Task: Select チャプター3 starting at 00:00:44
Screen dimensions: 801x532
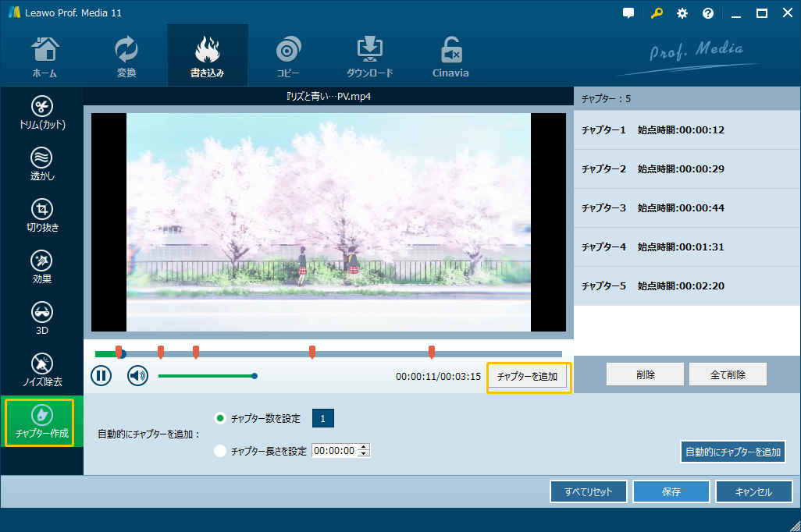Action: click(687, 207)
